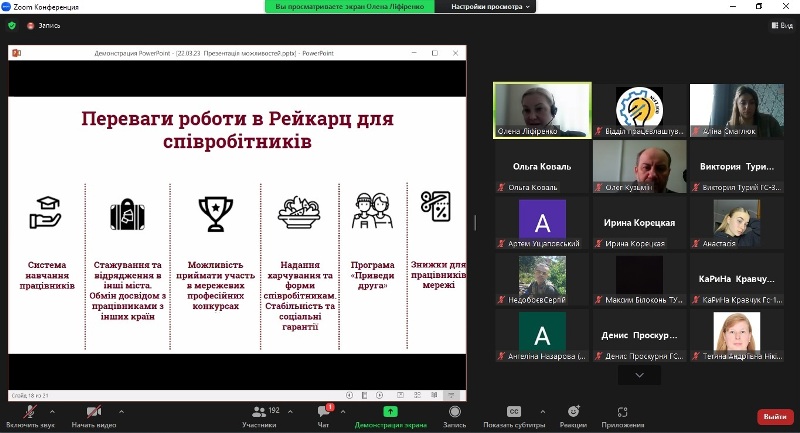Select Денис Проскурня participant tile

click(639, 336)
